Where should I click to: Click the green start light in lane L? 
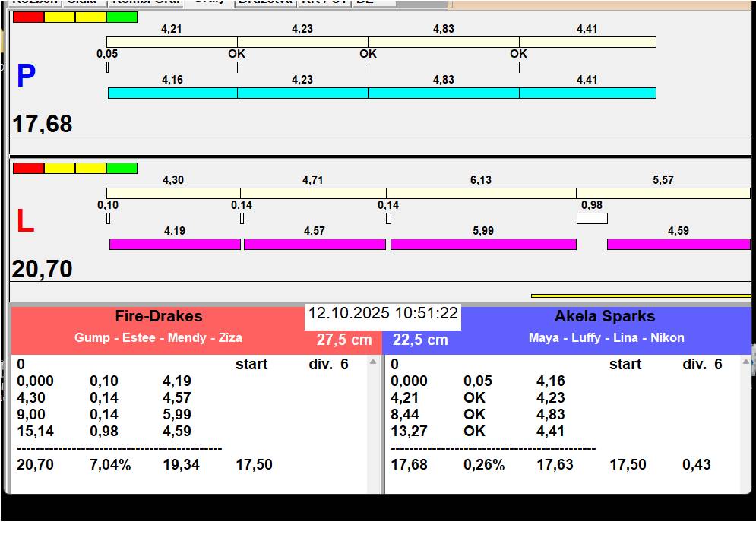122,168
